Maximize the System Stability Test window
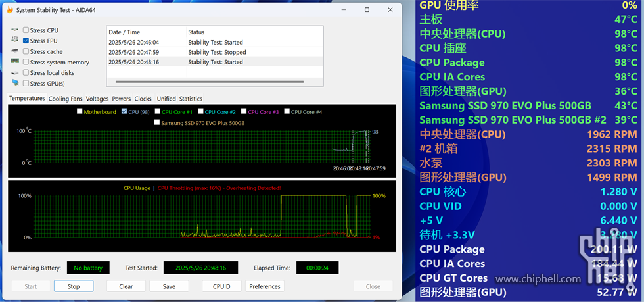The height and width of the screenshot is (302, 644). point(367,10)
